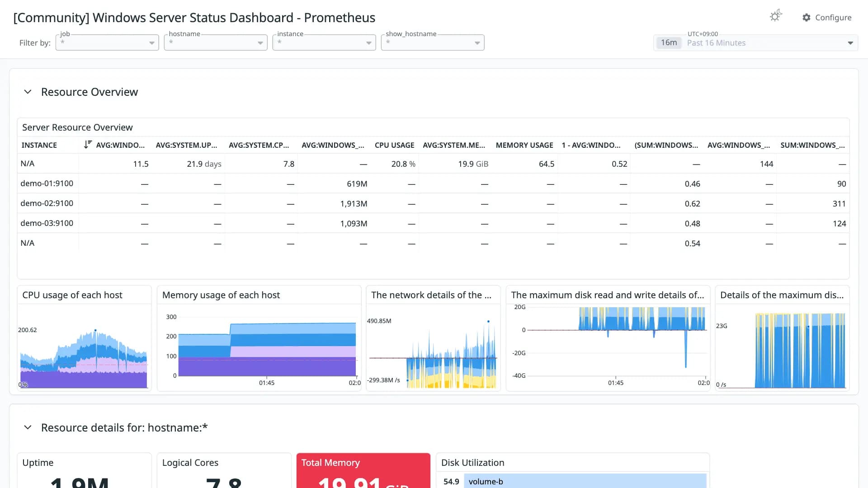Click the 20.8 % CPU usage cell
This screenshot has width=868, height=488.
click(x=403, y=164)
